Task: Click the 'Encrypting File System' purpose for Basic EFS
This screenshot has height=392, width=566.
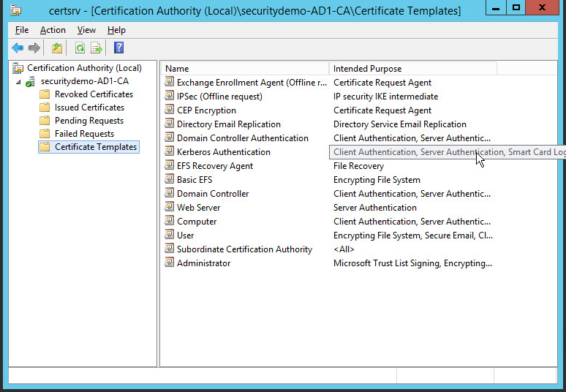Action: 377,180
